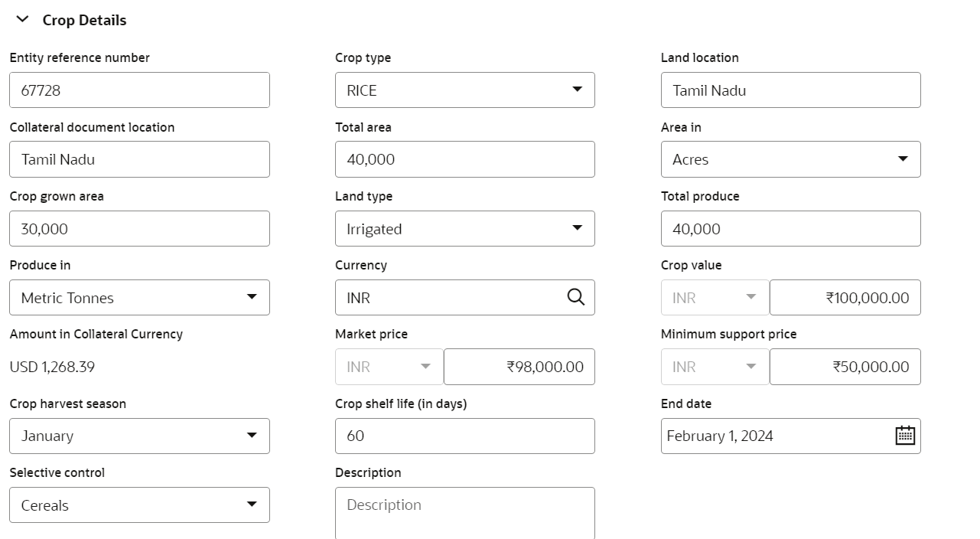Screen dimensions: 980x539
Task: Click the Crop grown area field
Action: [139, 229]
